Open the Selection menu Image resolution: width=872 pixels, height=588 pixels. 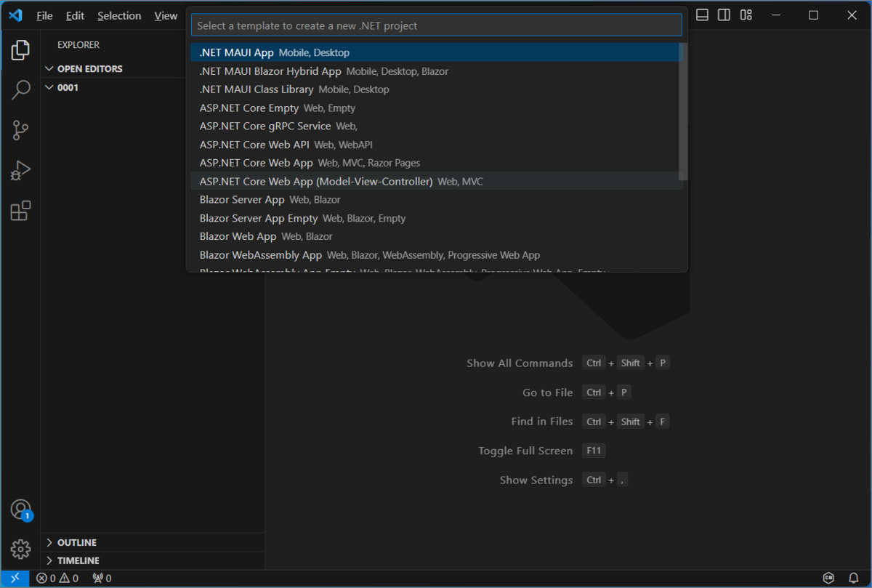tap(119, 15)
